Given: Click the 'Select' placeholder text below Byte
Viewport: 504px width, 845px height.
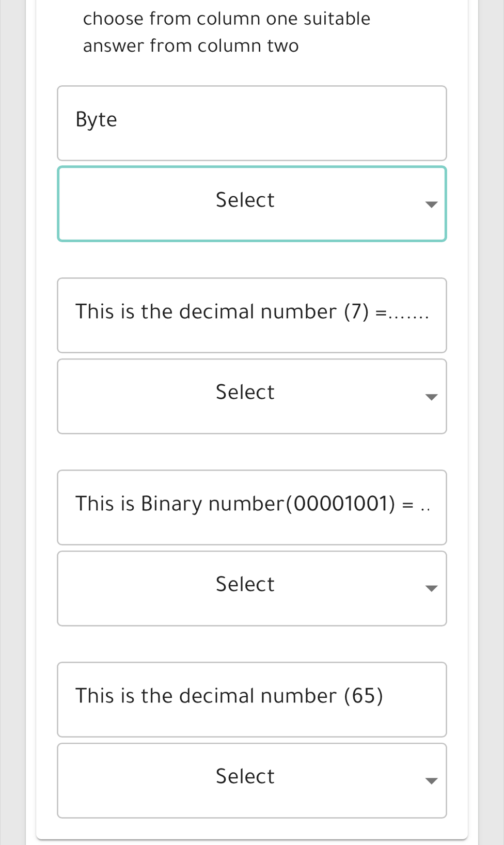Looking at the screenshot, I should pos(245,200).
